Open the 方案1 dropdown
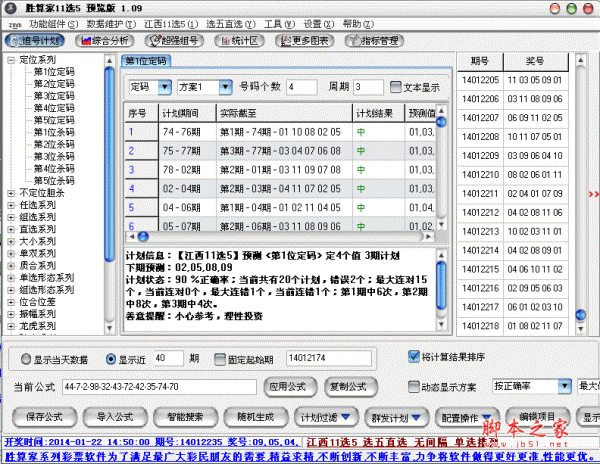600x464 pixels. click(x=226, y=87)
